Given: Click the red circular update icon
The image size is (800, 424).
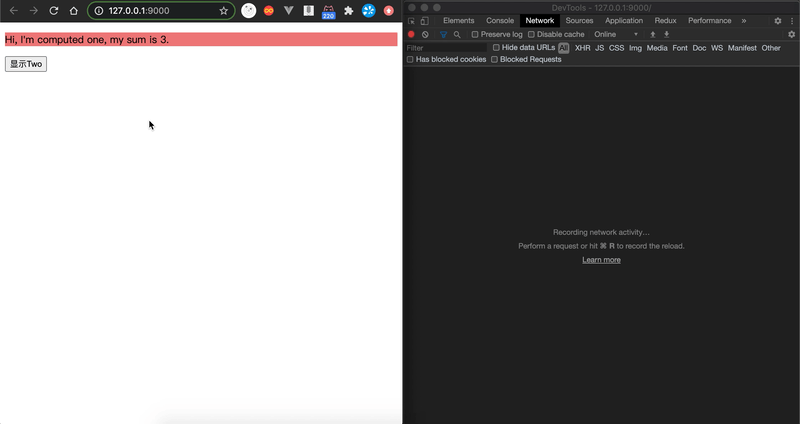Looking at the screenshot, I should 389,11.
